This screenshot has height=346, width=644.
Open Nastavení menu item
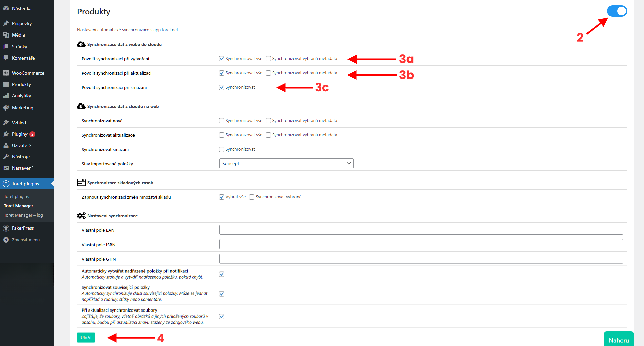click(x=27, y=168)
